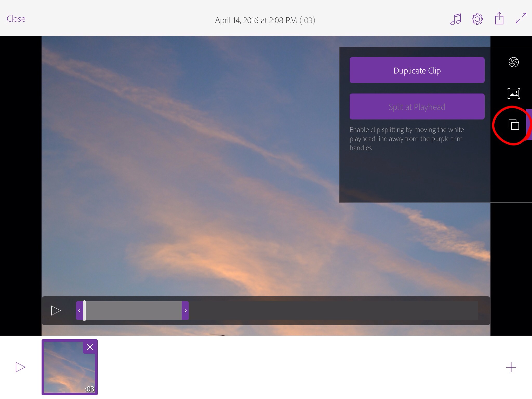The height and width of the screenshot is (399, 532).
Task: Remove the clip with its X button
Action: 90,347
